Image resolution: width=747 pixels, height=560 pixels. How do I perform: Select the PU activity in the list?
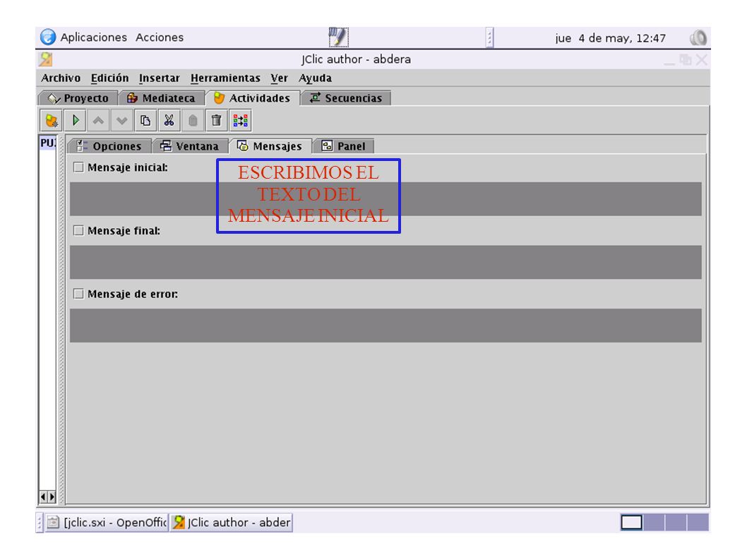pos(47,143)
